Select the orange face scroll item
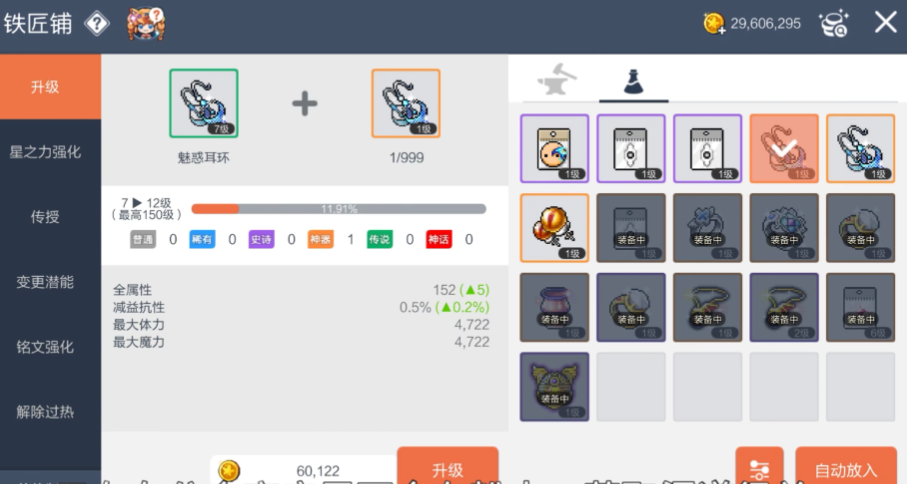This screenshot has width=907, height=484. coord(554,149)
